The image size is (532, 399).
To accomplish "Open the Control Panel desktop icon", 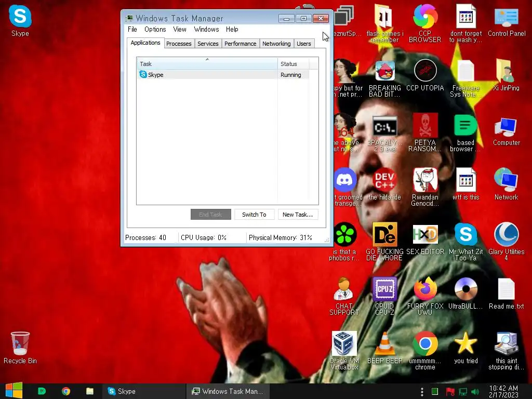I will pos(506,20).
